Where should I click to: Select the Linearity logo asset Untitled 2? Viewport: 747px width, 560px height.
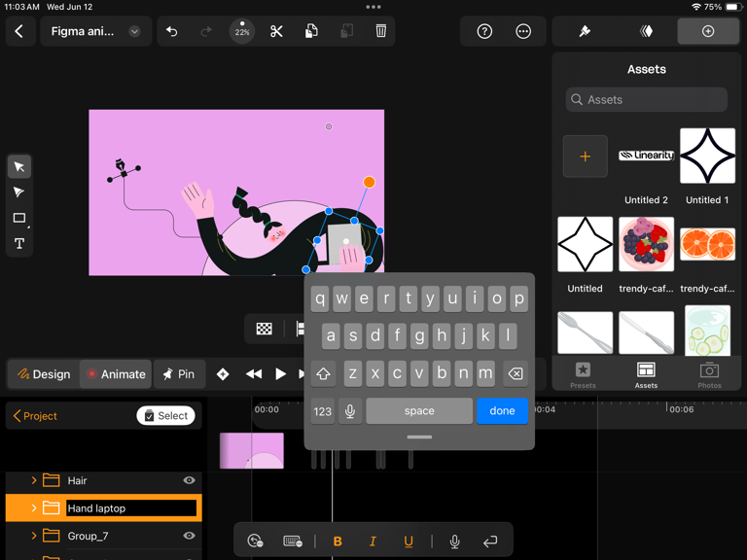pos(646,156)
